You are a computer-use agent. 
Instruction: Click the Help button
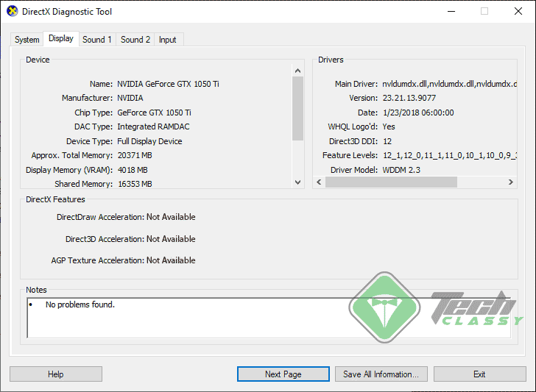pos(56,374)
